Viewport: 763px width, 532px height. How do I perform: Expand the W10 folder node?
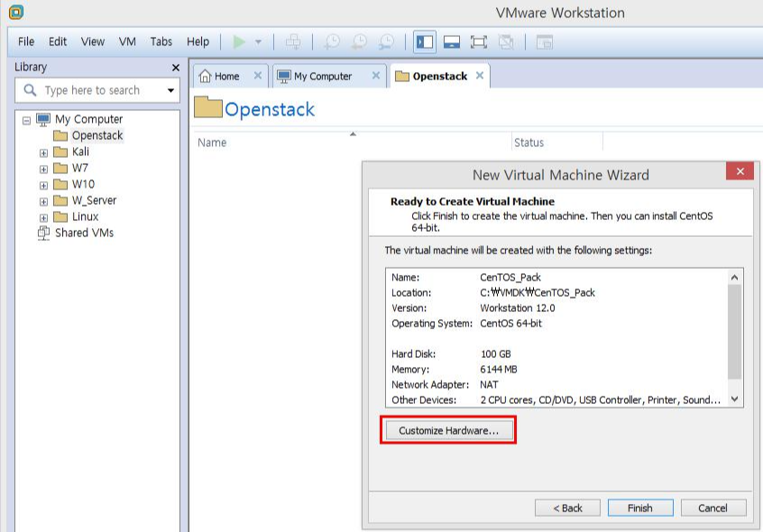click(44, 185)
